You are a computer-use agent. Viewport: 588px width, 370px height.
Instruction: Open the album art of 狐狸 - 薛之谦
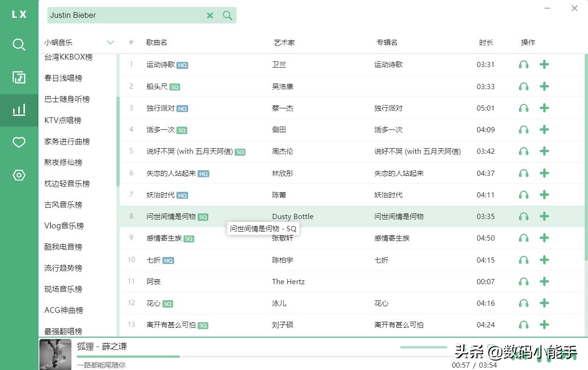click(55, 354)
